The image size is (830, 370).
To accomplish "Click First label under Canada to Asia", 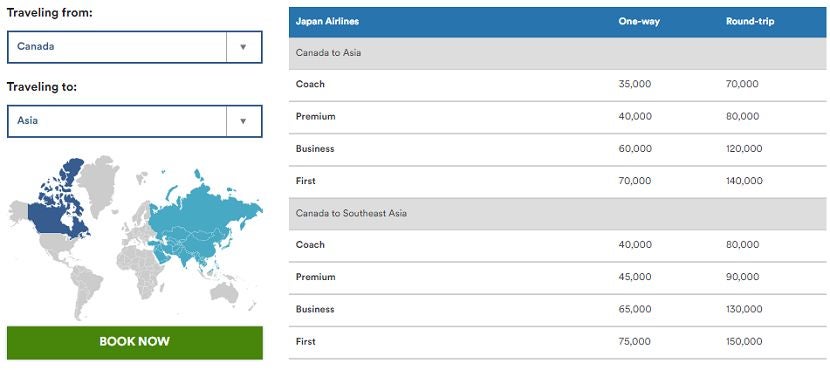I will [x=305, y=181].
